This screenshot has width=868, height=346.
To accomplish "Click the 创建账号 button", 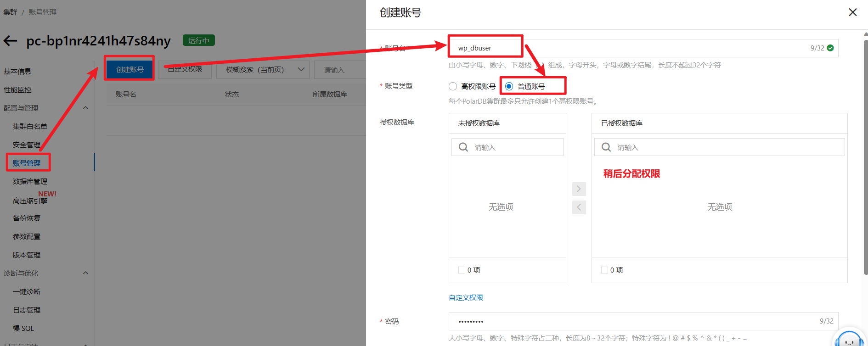I will click(130, 69).
